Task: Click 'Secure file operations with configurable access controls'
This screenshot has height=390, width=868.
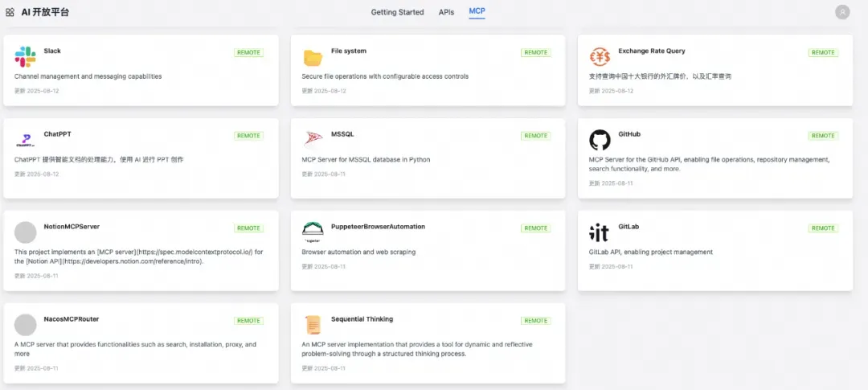Action: (385, 76)
